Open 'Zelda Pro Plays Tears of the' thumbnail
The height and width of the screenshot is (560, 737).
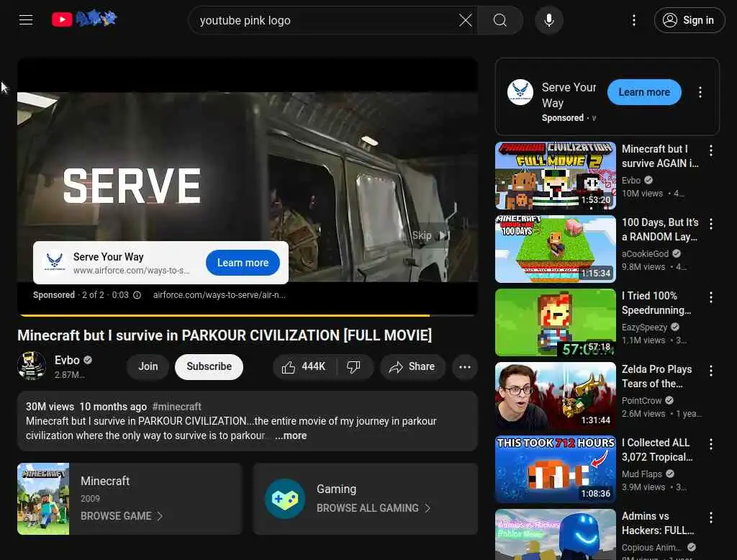pyautogui.click(x=556, y=396)
